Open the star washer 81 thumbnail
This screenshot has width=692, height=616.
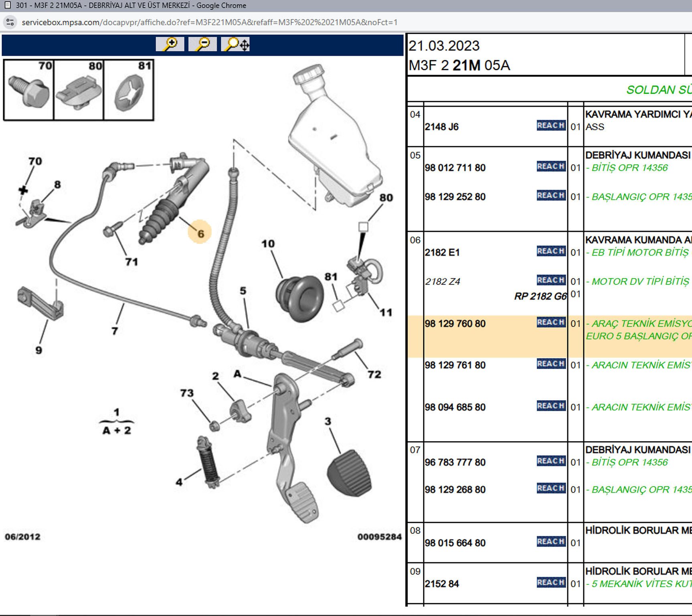pyautogui.click(x=129, y=90)
